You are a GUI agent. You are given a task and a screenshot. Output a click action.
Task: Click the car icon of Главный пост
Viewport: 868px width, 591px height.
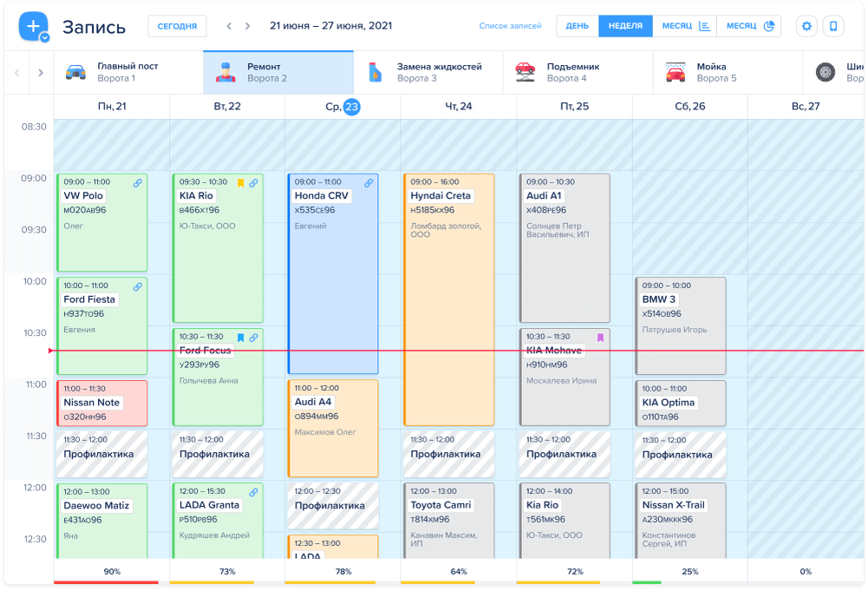click(75, 73)
